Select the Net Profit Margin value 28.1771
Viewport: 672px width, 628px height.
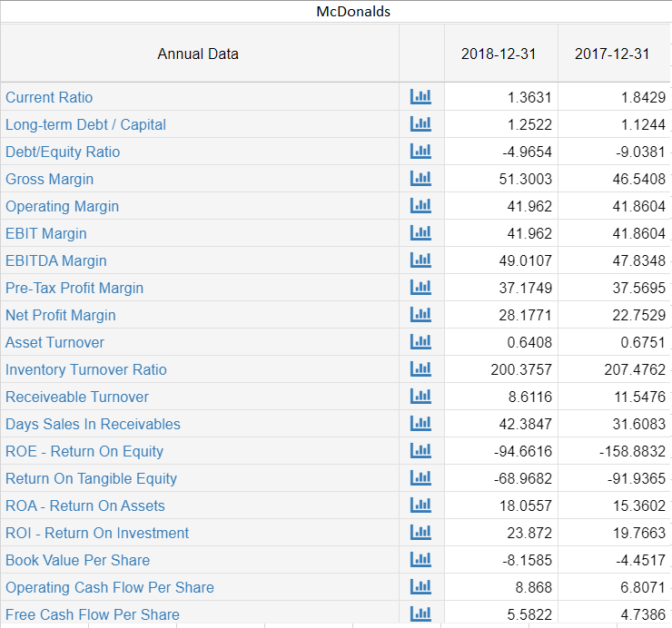tap(525, 315)
